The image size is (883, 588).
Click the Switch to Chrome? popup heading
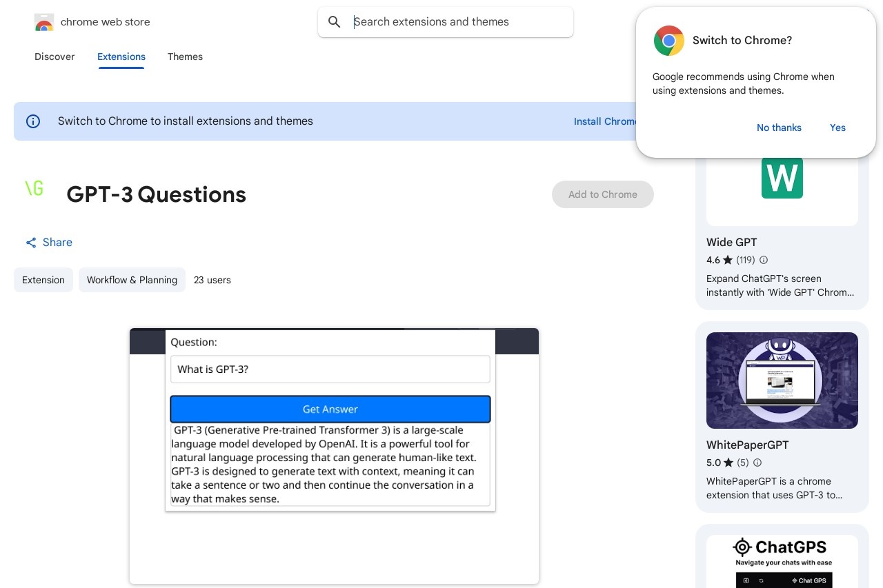(742, 41)
